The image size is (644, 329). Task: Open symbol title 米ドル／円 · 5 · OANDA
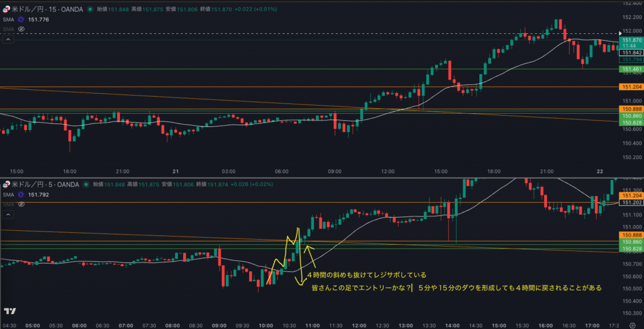(45, 184)
